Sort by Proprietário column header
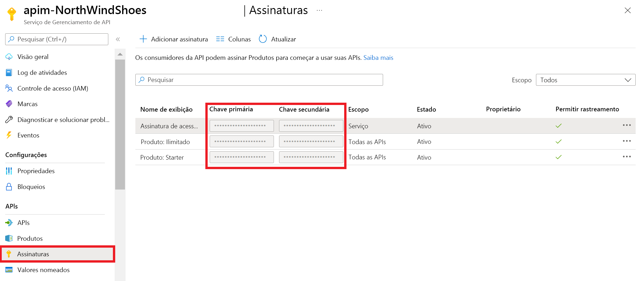644x281 pixels. point(503,109)
